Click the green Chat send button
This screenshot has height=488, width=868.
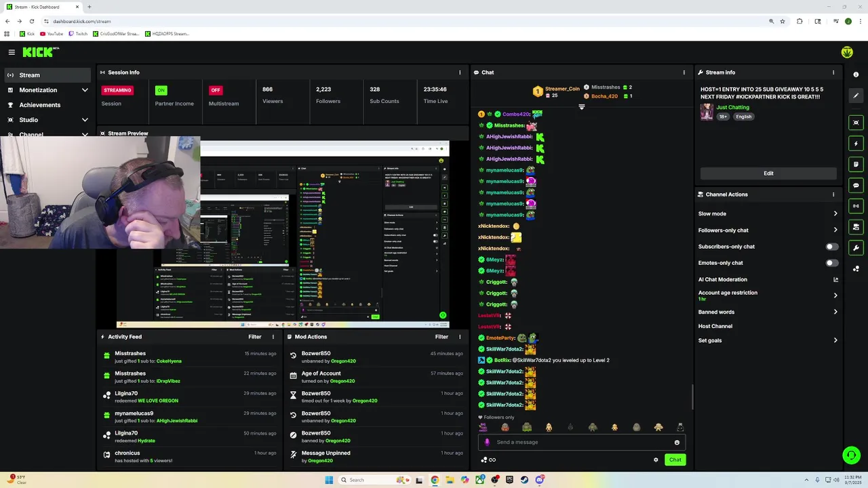tap(675, 460)
